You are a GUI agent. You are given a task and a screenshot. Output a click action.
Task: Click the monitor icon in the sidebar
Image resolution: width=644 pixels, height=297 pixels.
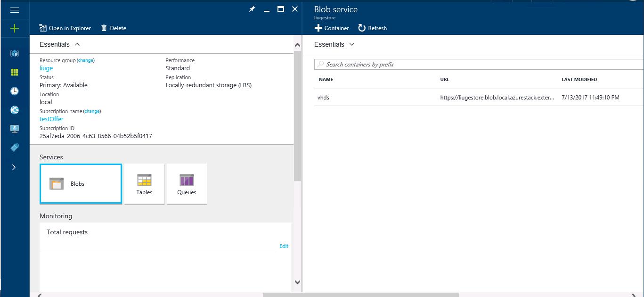coord(15,129)
